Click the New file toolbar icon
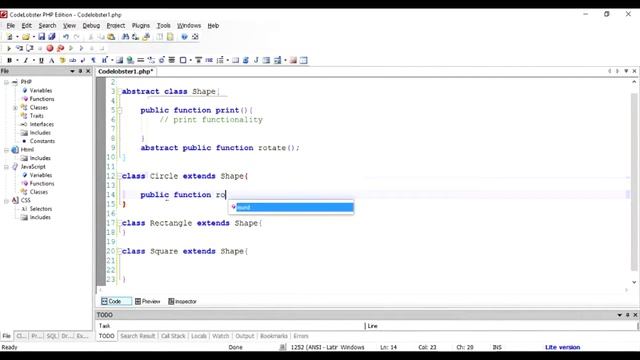This screenshot has height=360, width=640. pos(10,37)
